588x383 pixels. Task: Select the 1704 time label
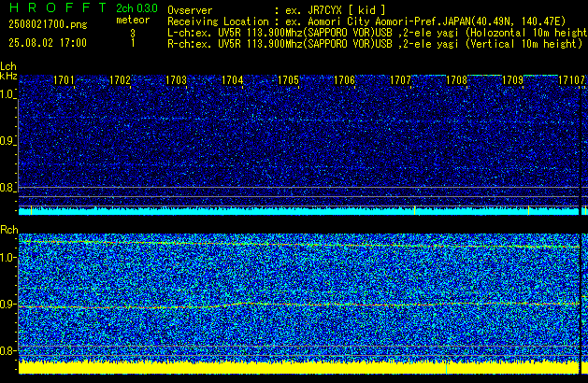(x=232, y=80)
